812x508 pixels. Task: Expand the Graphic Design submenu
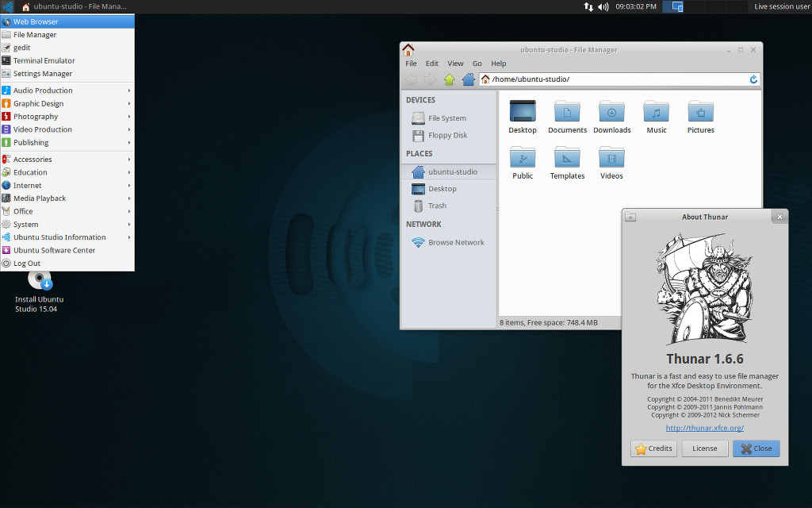(67, 104)
